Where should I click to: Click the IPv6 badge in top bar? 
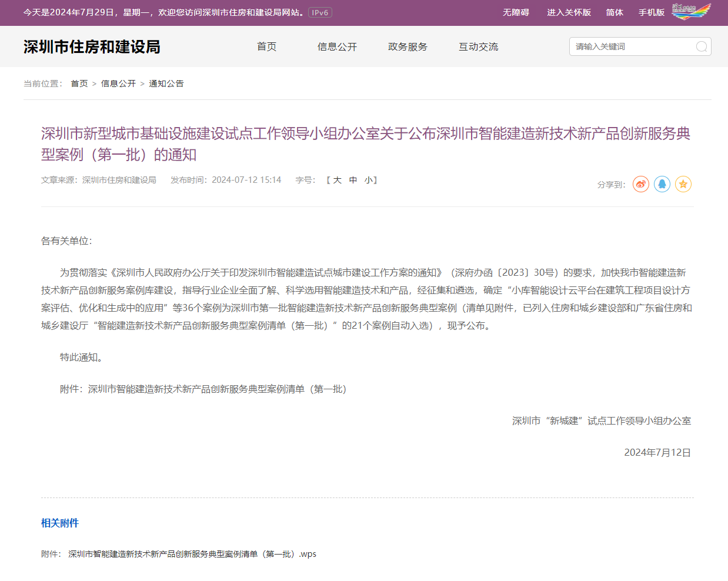point(320,12)
